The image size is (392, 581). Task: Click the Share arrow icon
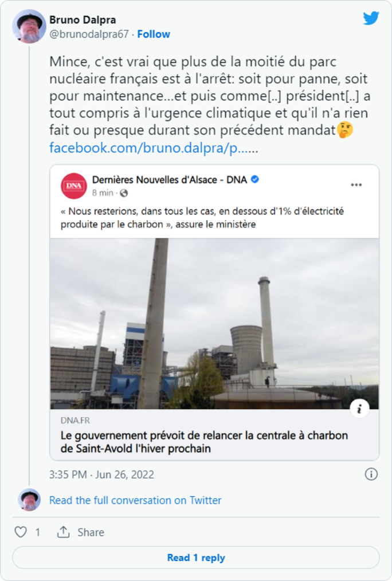pyautogui.click(x=63, y=532)
